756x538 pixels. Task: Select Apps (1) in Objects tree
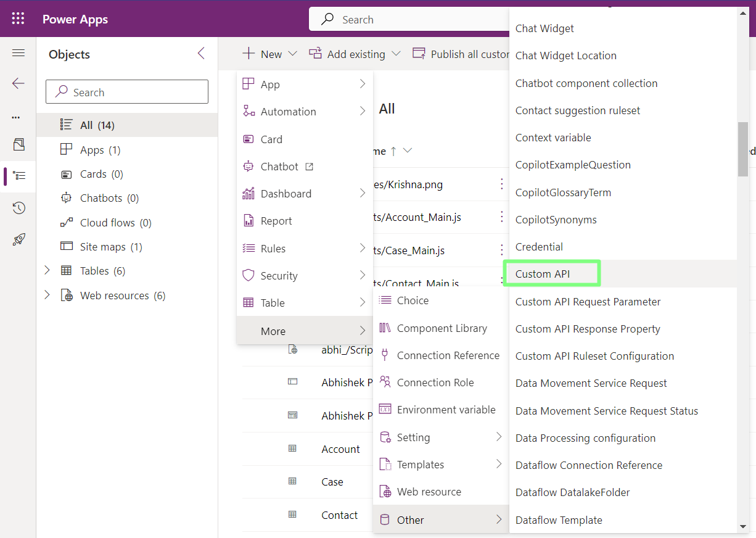point(127,150)
